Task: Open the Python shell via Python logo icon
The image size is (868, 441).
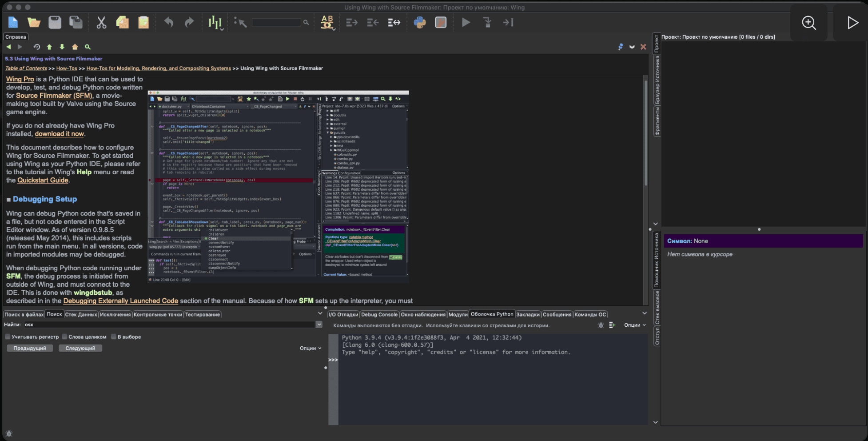Action: (420, 22)
